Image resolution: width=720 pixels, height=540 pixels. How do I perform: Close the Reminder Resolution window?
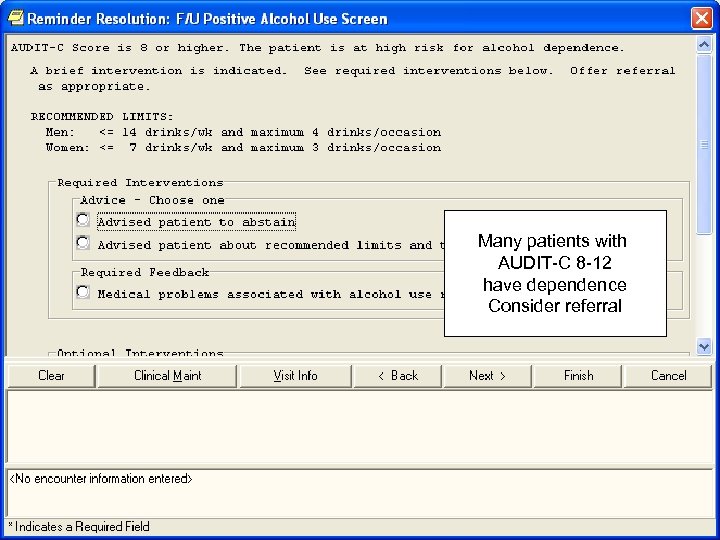click(x=702, y=18)
